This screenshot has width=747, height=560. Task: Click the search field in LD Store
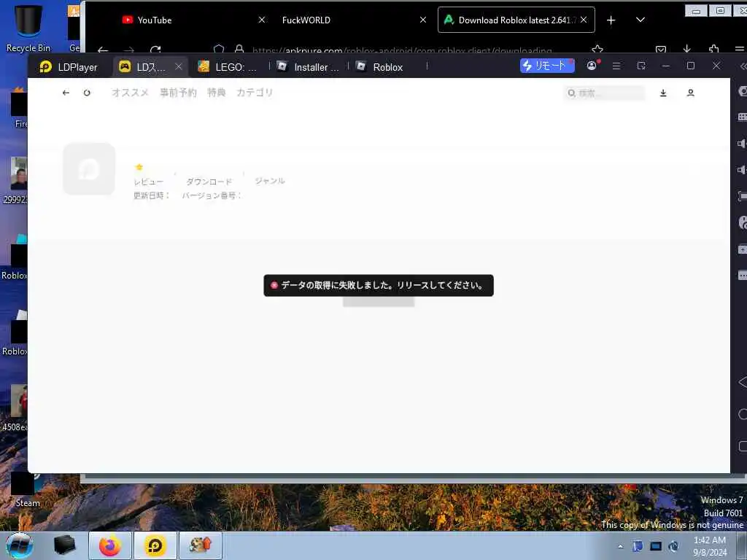pos(604,93)
